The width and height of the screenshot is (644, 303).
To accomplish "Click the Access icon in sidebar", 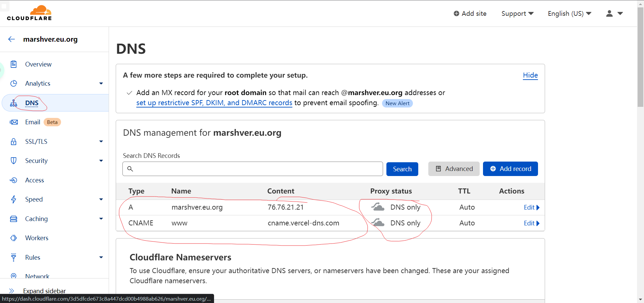I will (13, 180).
